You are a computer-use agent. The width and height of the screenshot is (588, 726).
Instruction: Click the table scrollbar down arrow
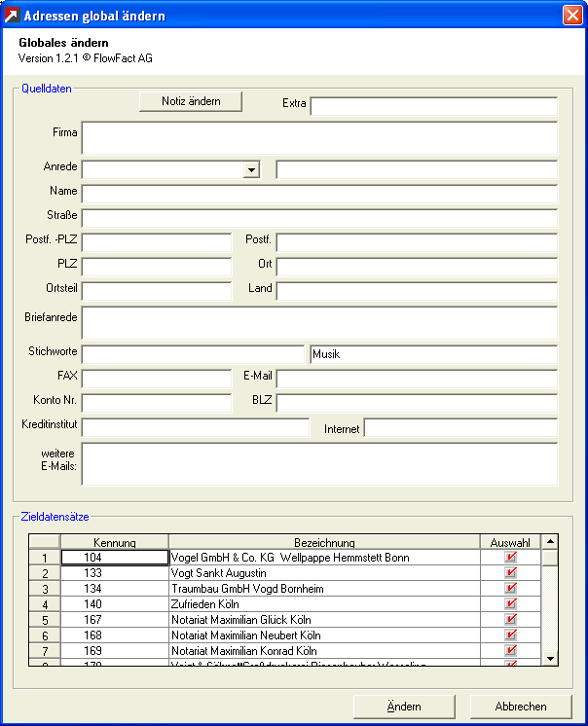click(550, 658)
